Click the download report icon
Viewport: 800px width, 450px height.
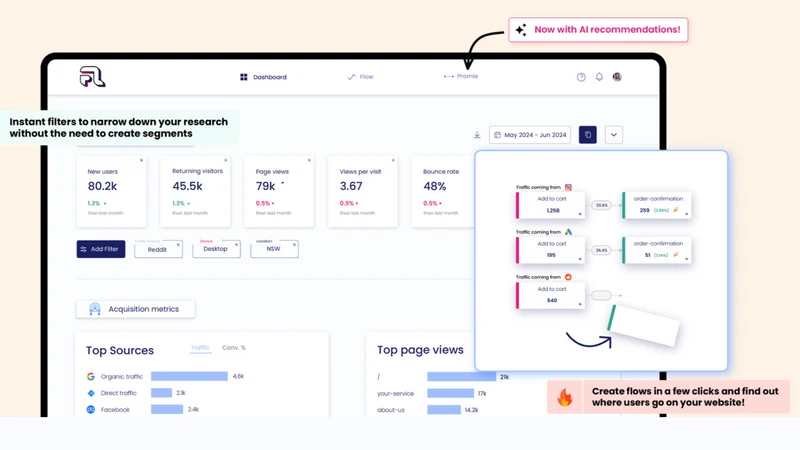(477, 135)
